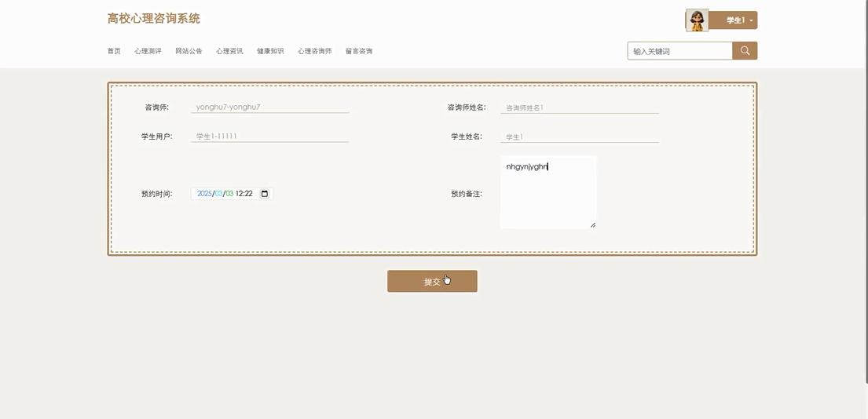Click the textarea resize handle corner
This screenshot has width=868, height=419.
point(592,225)
